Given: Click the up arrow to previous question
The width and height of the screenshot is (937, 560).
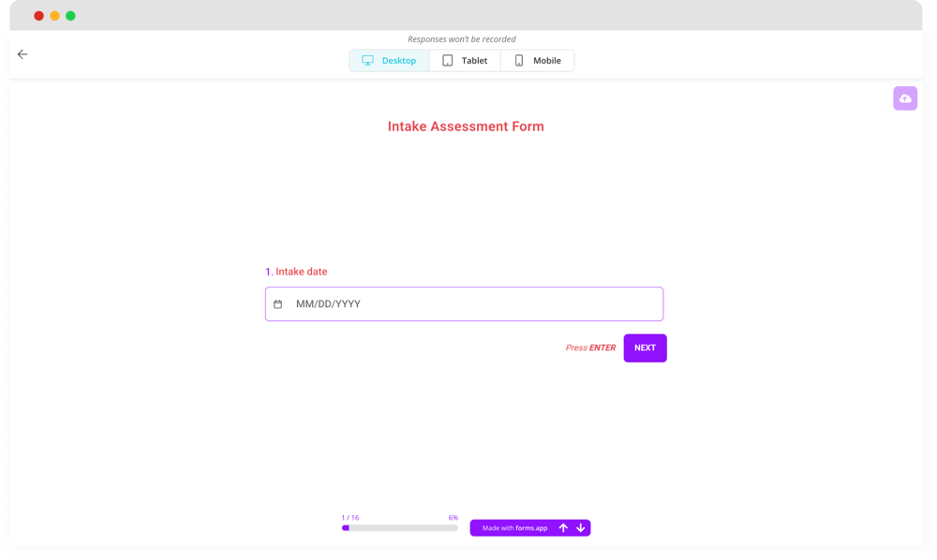Looking at the screenshot, I should click(562, 527).
